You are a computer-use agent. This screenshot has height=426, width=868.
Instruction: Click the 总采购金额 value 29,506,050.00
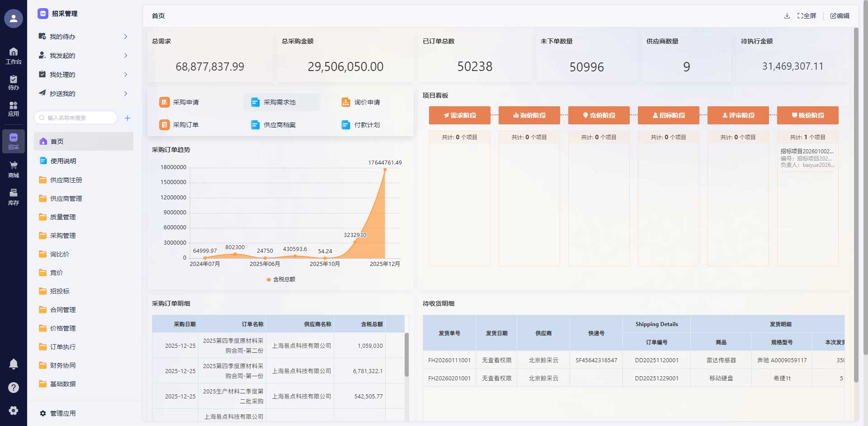pyautogui.click(x=345, y=67)
